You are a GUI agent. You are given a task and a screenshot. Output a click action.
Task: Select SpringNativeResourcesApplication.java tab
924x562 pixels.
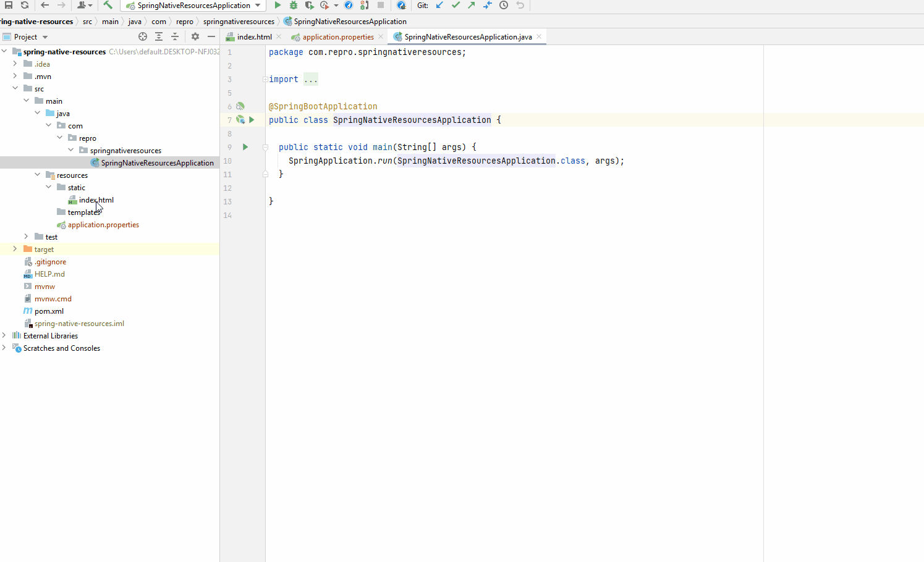tap(468, 37)
